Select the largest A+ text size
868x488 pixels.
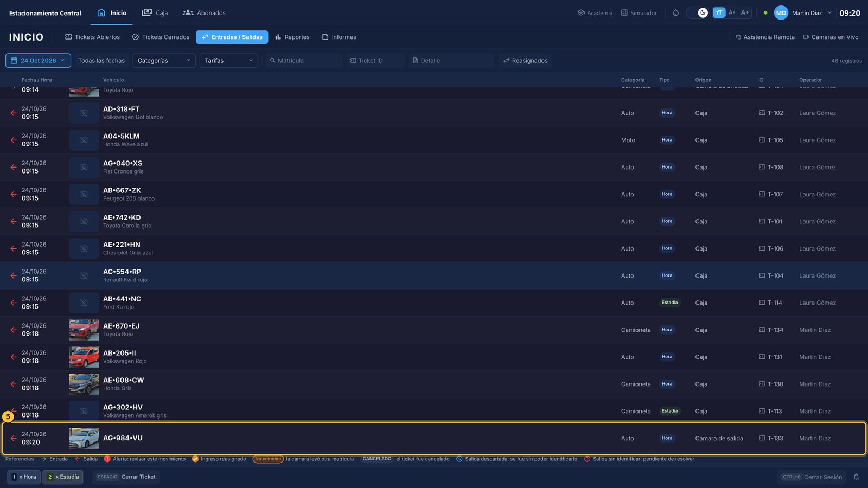pos(745,12)
